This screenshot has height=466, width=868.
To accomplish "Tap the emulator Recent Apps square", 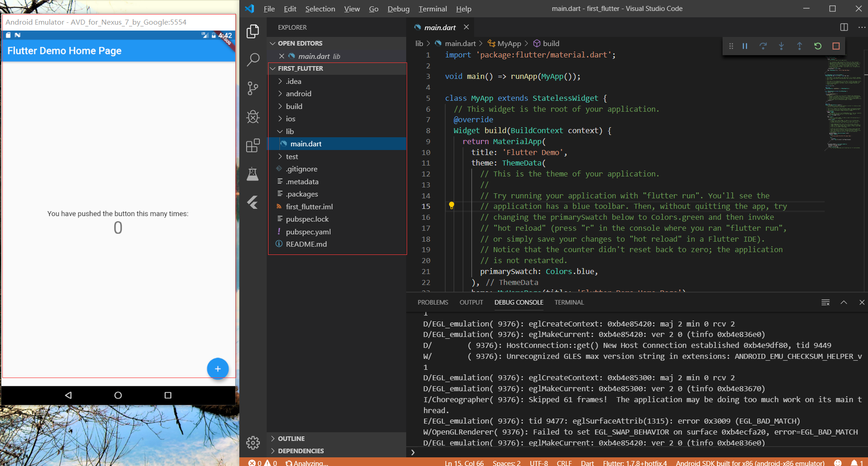I will click(168, 395).
